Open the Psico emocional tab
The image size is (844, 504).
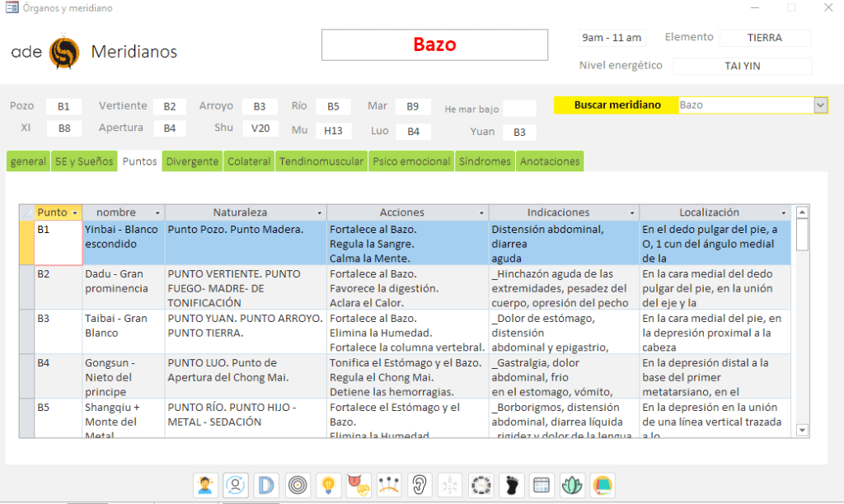(411, 161)
